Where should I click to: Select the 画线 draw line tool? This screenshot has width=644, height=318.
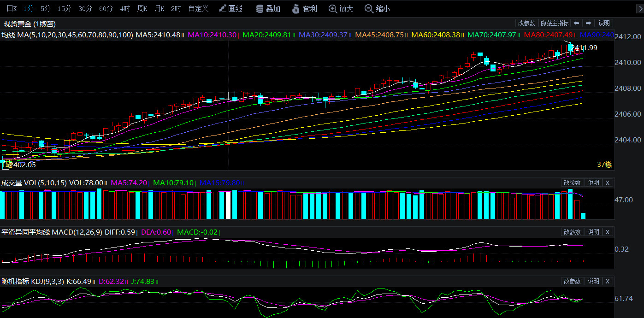(230, 9)
